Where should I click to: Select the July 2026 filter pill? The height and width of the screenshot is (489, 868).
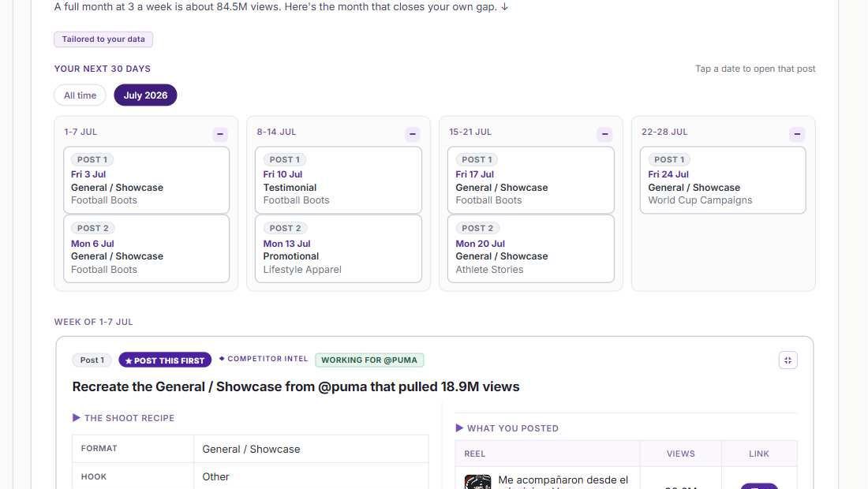point(146,95)
